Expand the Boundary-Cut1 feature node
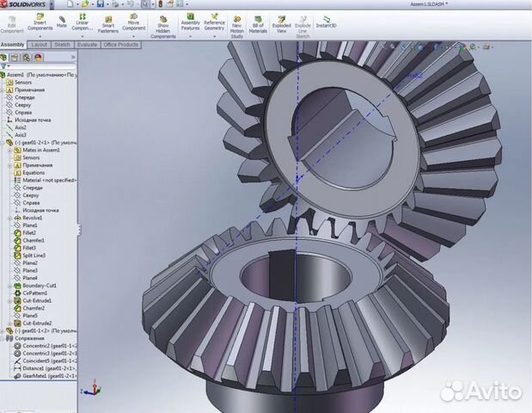Screen dimensions: 532x413 (x=9, y=285)
